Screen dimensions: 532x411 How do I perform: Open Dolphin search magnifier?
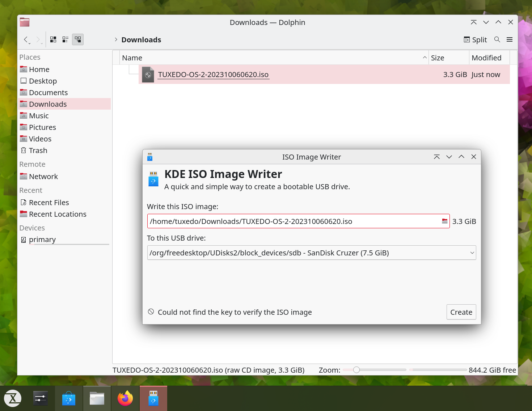[x=497, y=39]
